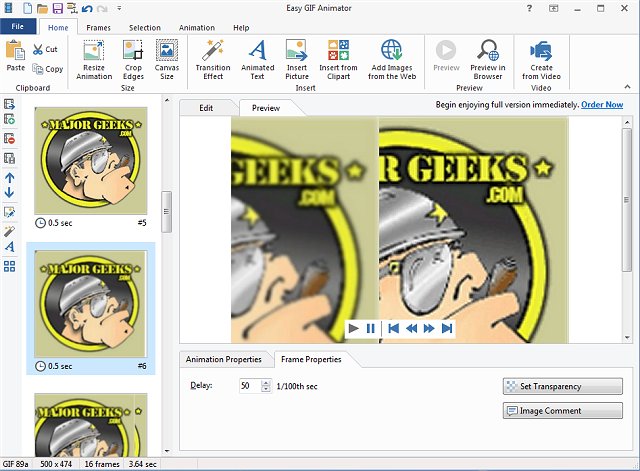
Task: Open the Animation Properties tab
Action: [224, 360]
